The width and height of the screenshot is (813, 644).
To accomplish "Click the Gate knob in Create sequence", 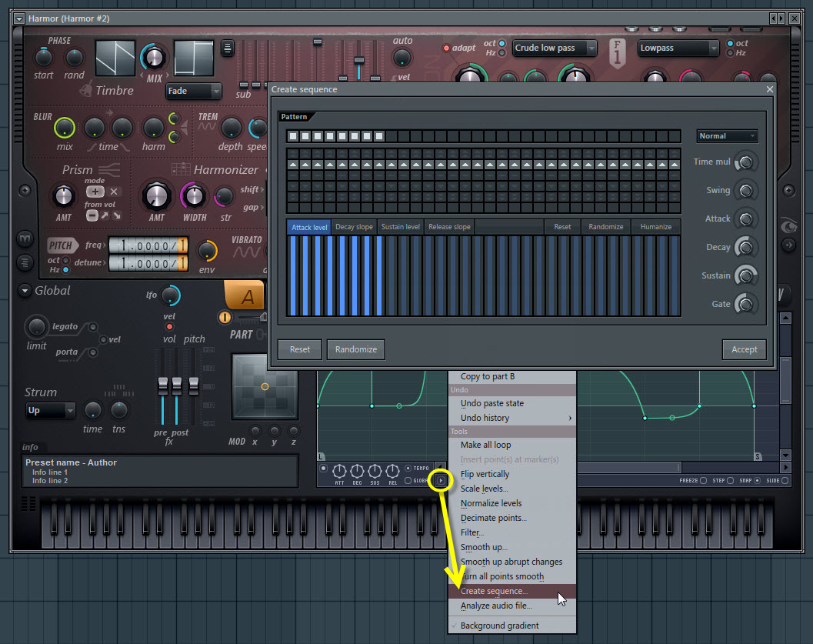I will pos(745,305).
